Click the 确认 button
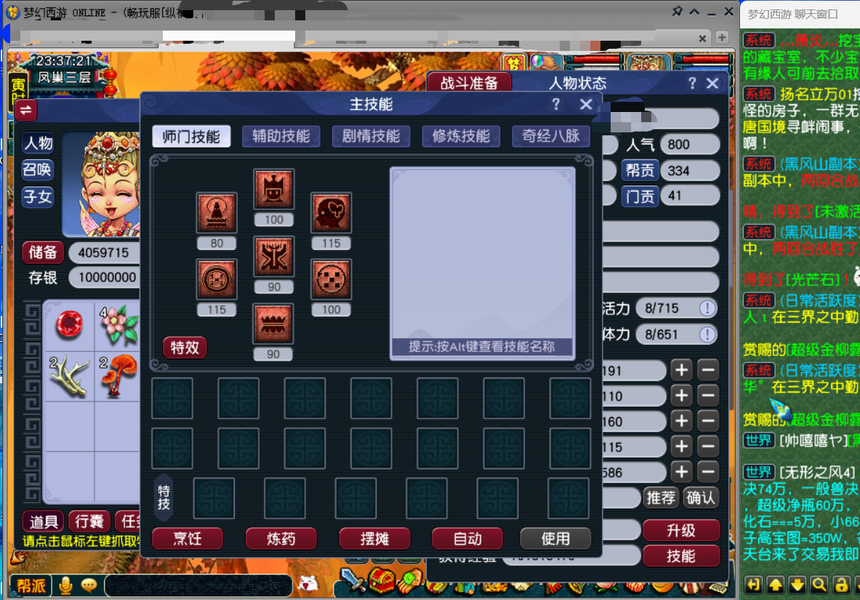This screenshot has height=600, width=860. (701, 498)
